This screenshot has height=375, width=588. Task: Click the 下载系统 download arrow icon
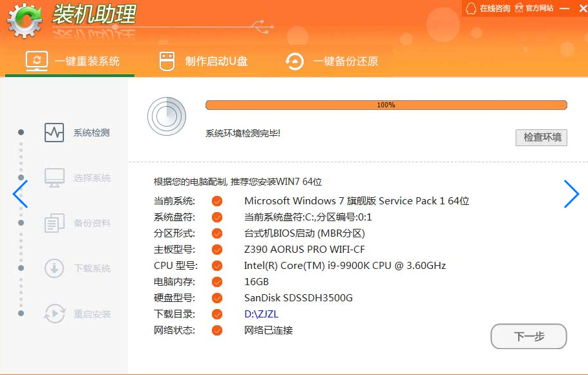pyautogui.click(x=54, y=268)
